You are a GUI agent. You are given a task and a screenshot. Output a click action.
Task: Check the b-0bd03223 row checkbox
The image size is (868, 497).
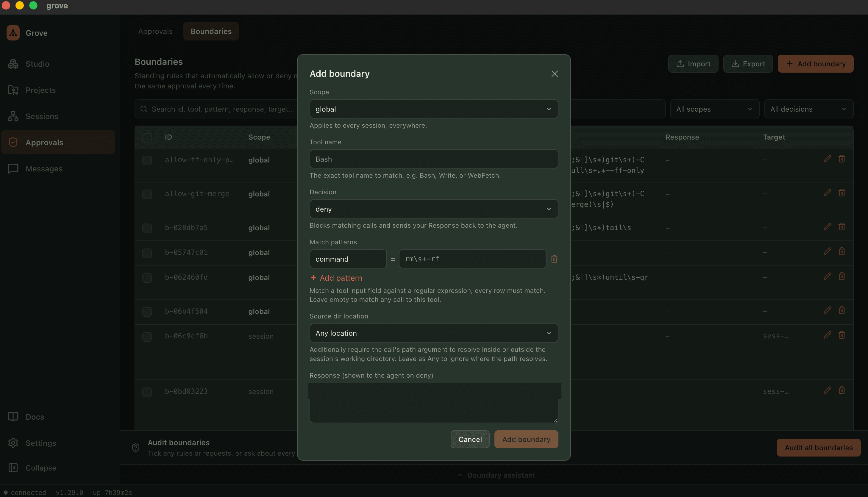(147, 392)
